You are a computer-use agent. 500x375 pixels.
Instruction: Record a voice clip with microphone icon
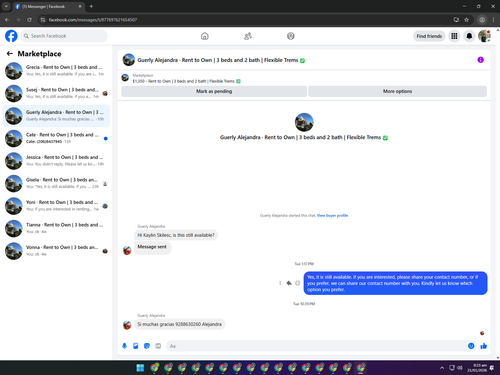pyautogui.click(x=124, y=346)
